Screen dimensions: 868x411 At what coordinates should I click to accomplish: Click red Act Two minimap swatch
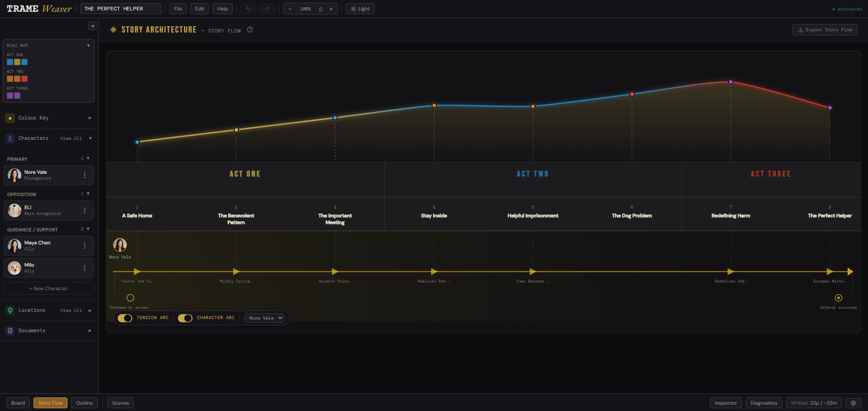click(x=24, y=79)
